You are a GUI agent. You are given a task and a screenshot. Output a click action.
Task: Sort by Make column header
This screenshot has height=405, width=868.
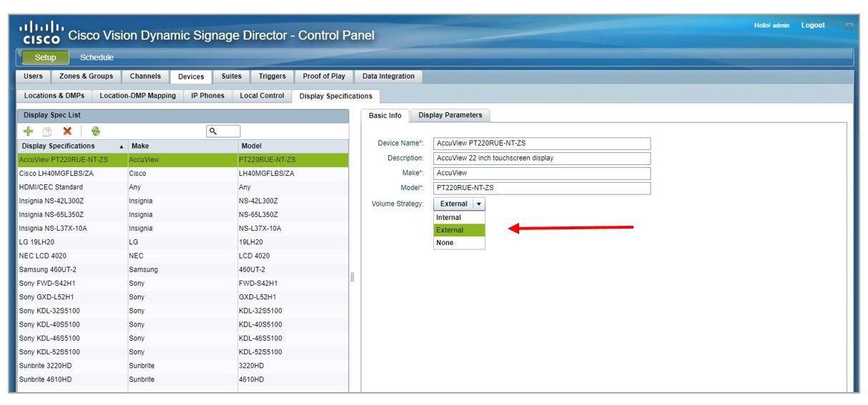(182, 146)
